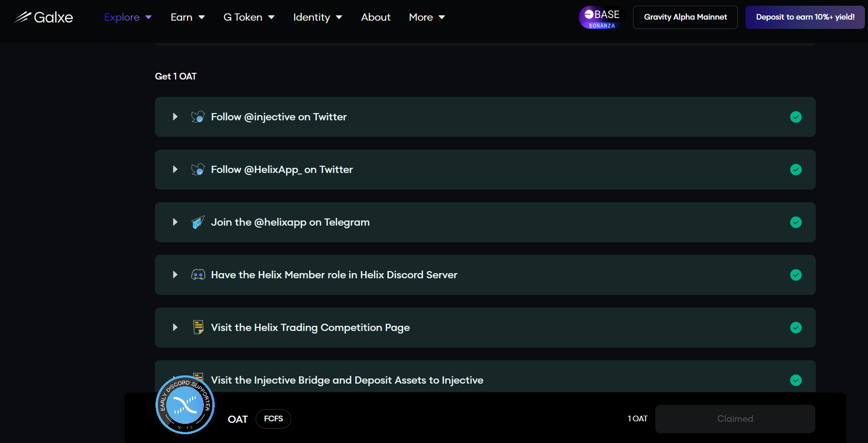
Task: Expand the Follow @HelixApp_ task arrow
Action: pos(175,169)
